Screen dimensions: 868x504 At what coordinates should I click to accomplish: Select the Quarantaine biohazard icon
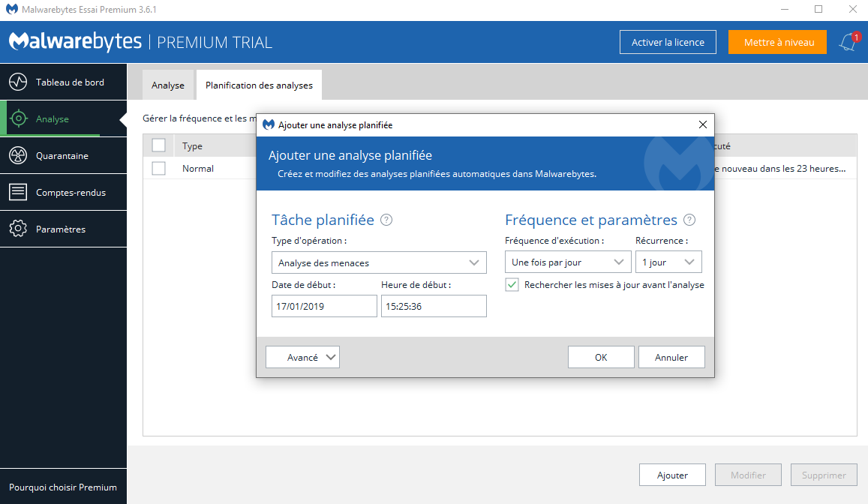point(18,156)
